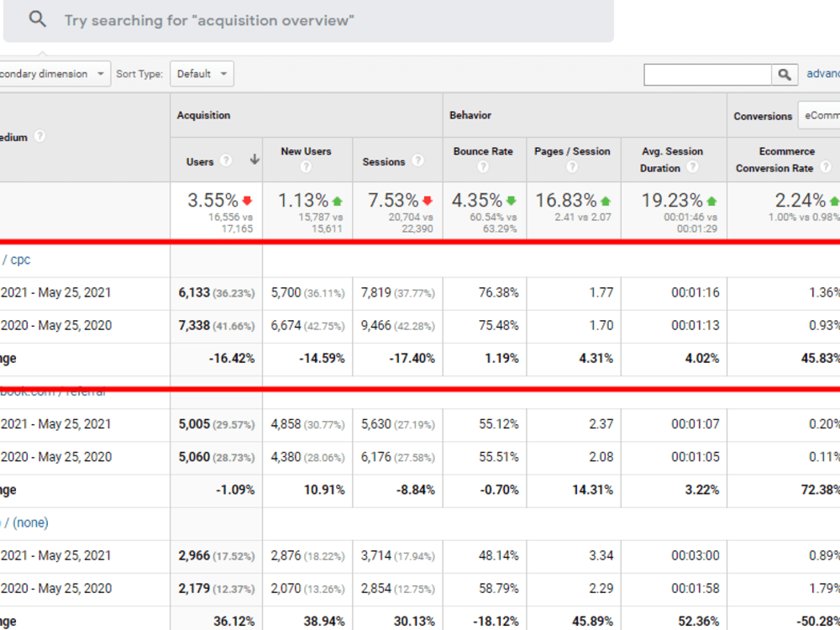The width and height of the screenshot is (840, 630).
Task: Click the 1.13% New Users summary value
Action: pos(303,201)
